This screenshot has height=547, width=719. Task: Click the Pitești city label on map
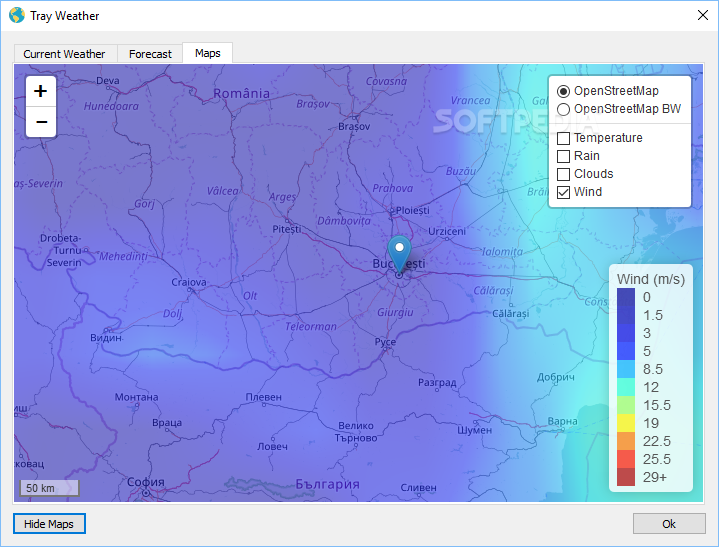[287, 229]
